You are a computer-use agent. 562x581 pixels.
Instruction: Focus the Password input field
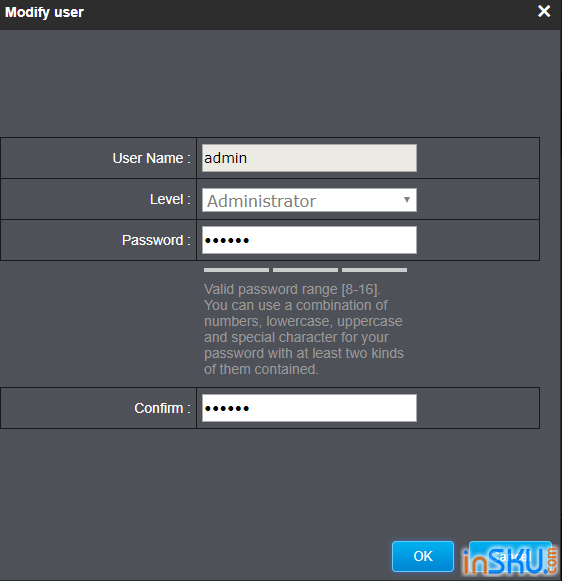pos(309,240)
